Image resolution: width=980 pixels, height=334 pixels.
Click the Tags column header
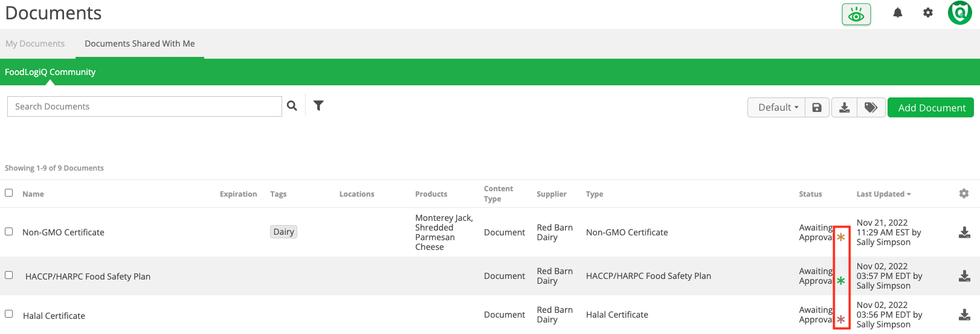coord(279,194)
